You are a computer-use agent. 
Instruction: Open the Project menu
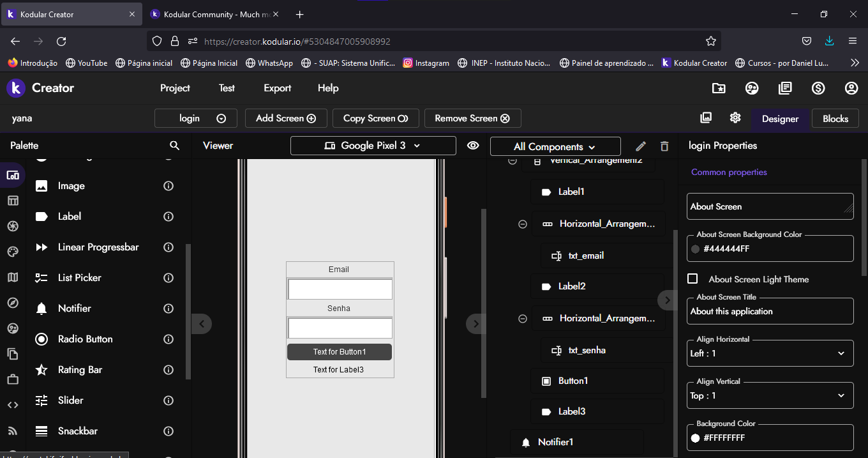tap(175, 88)
